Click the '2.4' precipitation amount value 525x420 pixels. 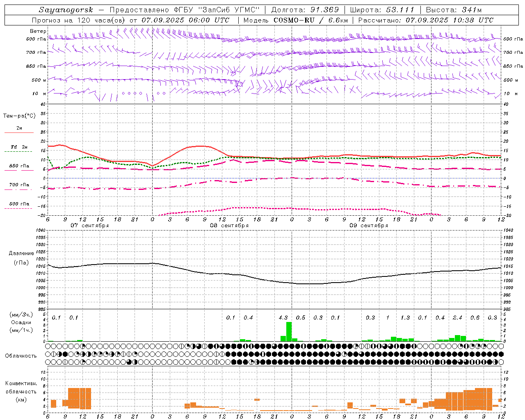click(x=457, y=318)
